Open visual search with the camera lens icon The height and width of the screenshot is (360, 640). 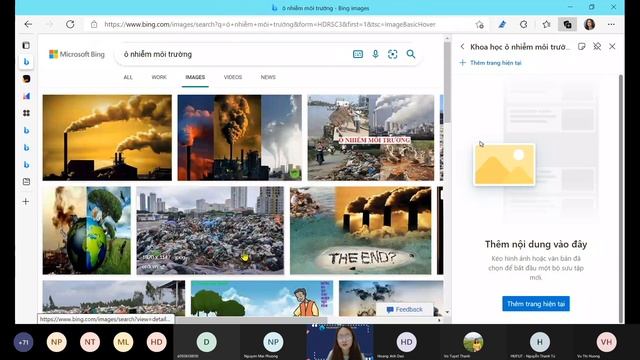(x=393, y=54)
